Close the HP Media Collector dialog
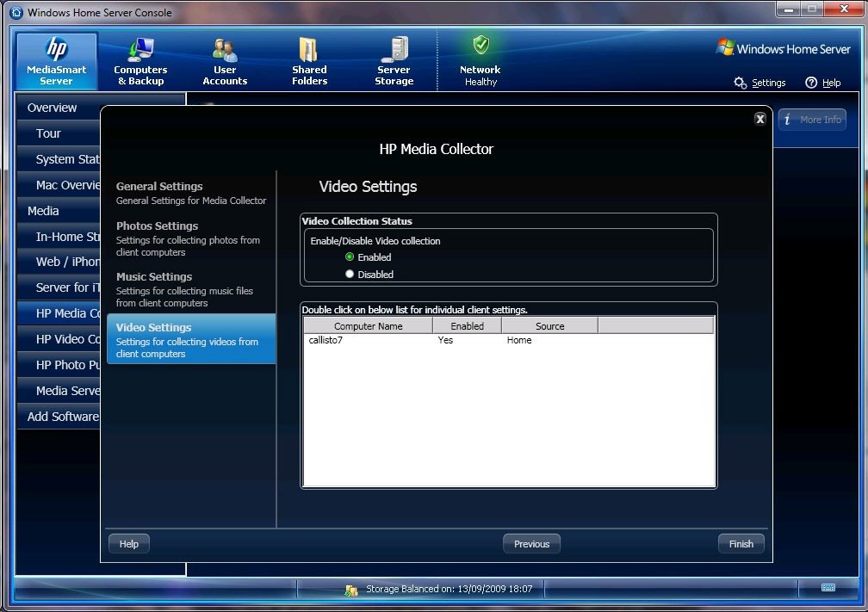Viewport: 868px width, 612px height. 760,119
